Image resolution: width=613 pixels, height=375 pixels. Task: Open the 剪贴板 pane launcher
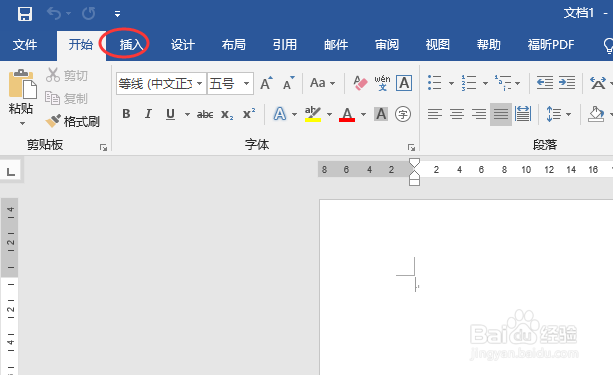pos(103,147)
